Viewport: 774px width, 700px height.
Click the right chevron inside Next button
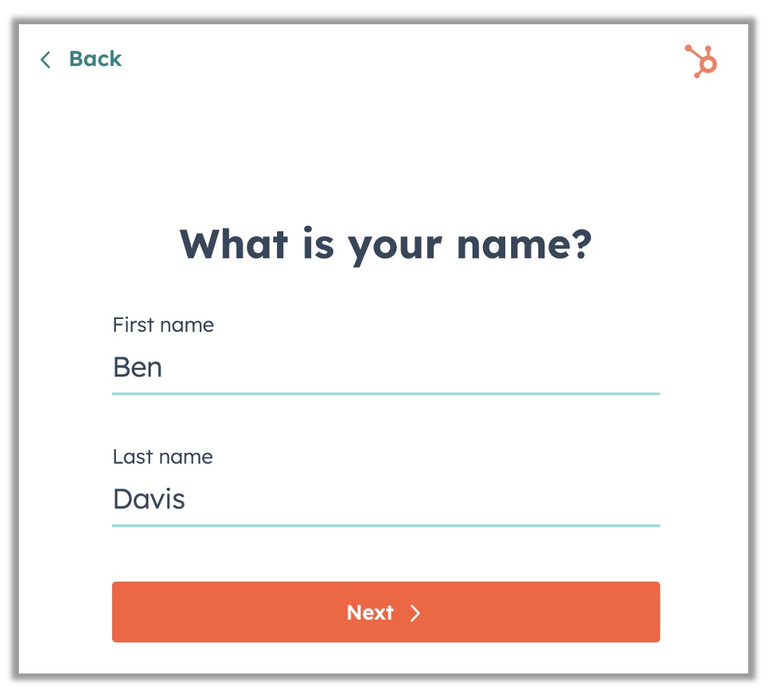[415, 613]
